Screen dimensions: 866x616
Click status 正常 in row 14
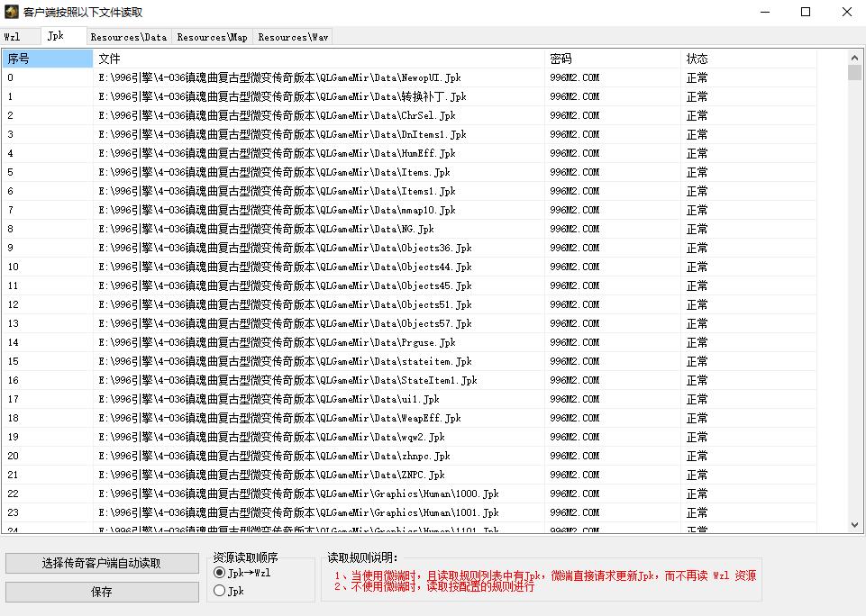pyautogui.click(x=697, y=342)
